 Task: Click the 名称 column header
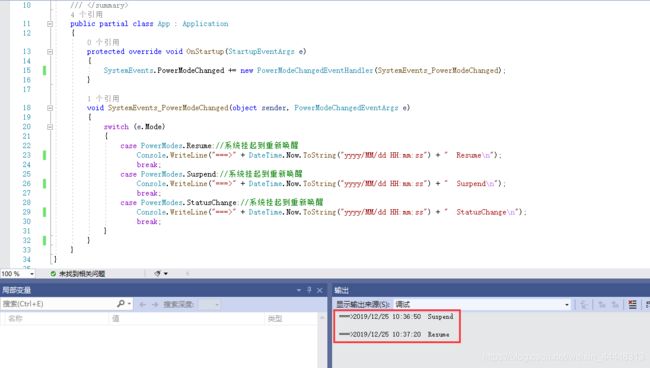(15, 318)
